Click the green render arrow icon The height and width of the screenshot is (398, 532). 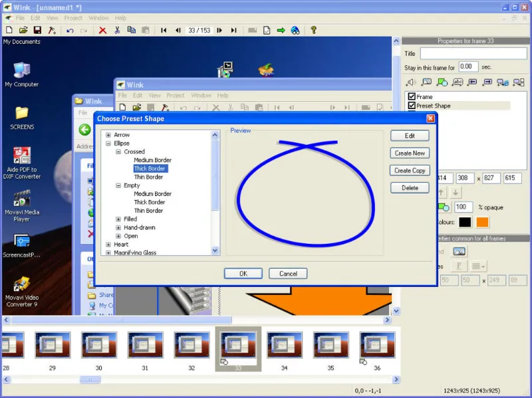coord(281,31)
